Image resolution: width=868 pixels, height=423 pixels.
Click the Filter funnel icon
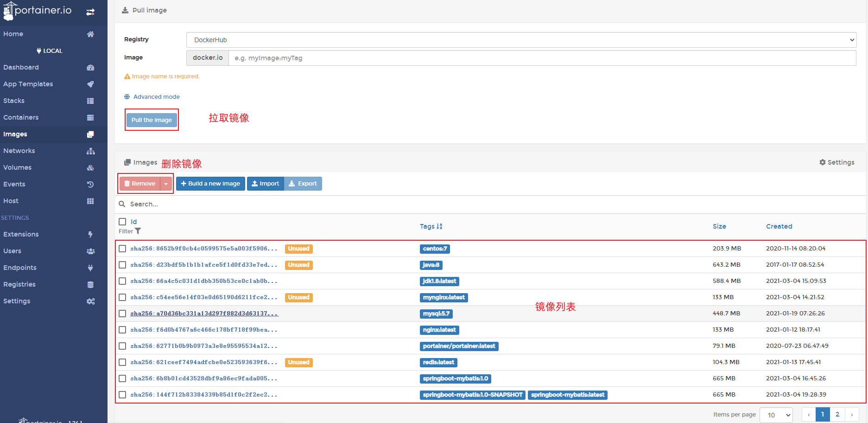[x=138, y=231]
